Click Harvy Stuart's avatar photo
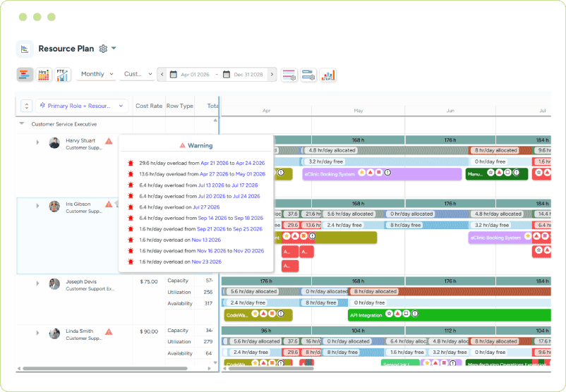566x392 pixels. 54,143
